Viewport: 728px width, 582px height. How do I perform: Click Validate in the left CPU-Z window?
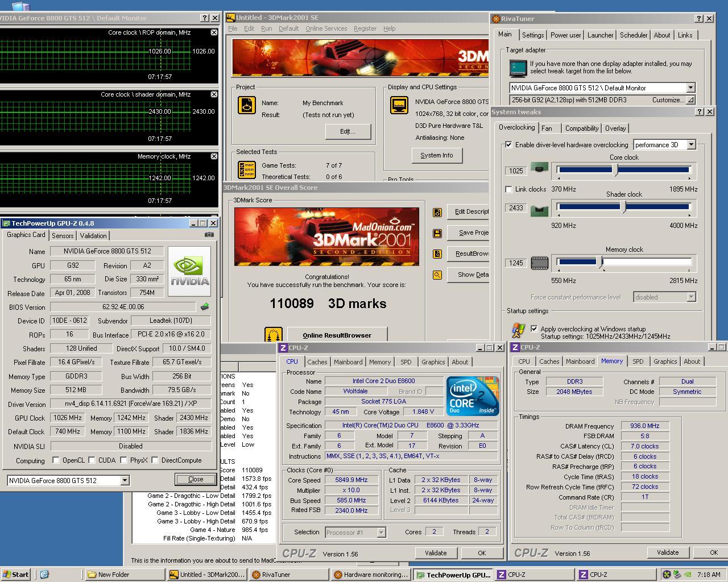point(435,553)
